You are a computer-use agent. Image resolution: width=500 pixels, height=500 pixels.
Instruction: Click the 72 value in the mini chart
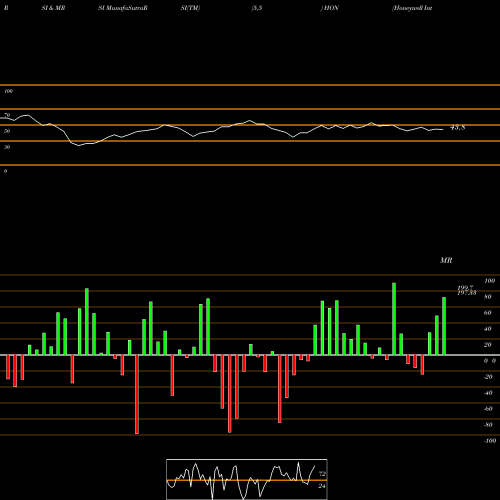tap(322, 474)
